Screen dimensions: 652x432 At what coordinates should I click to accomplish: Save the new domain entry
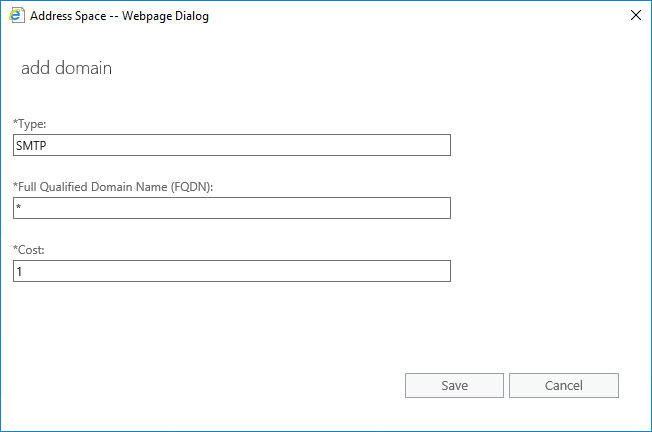coord(454,385)
